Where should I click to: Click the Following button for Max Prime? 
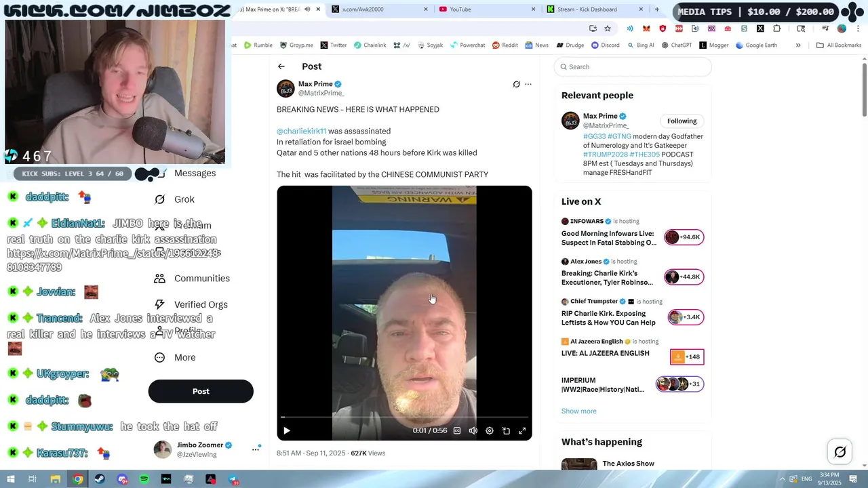[682, 121]
